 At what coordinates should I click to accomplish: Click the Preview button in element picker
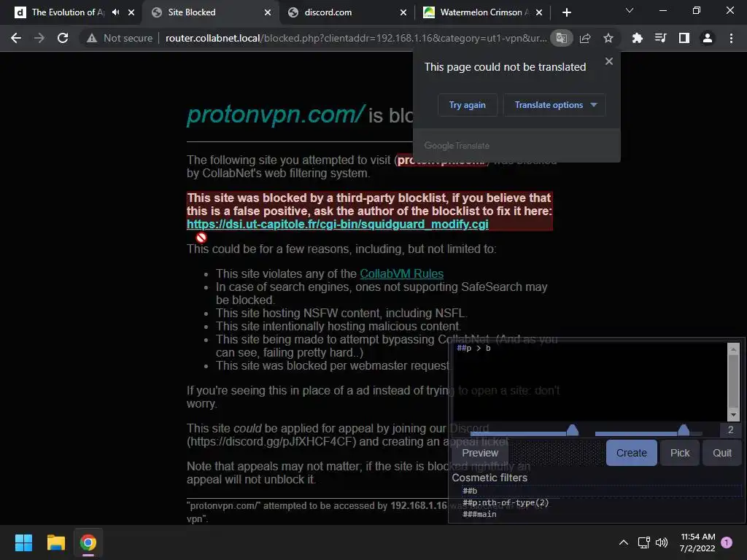[480, 453]
